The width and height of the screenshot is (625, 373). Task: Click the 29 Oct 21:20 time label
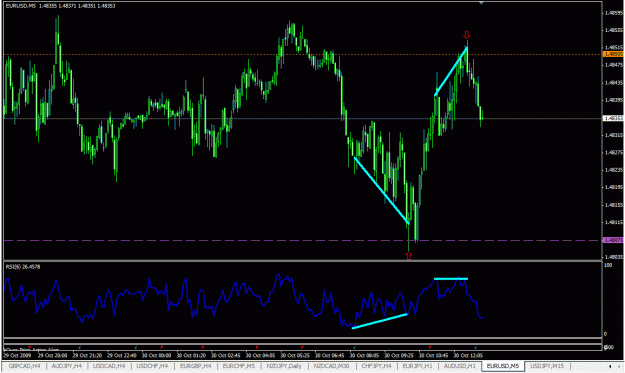88,355
